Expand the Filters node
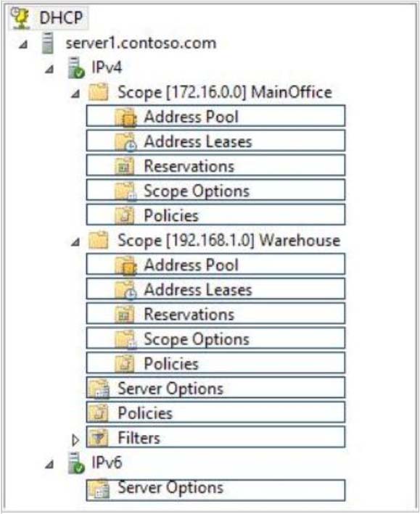This screenshot has width=420, height=514. [x=75, y=440]
